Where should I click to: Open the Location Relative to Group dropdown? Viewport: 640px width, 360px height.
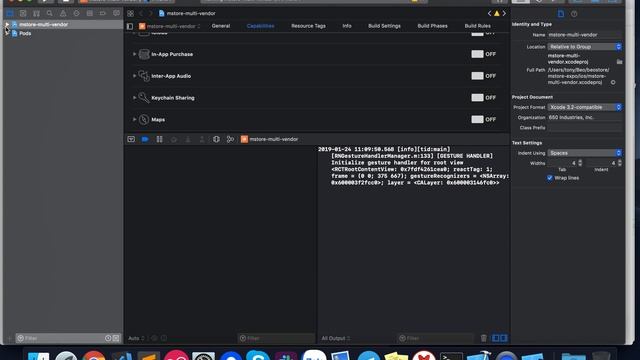(584, 47)
